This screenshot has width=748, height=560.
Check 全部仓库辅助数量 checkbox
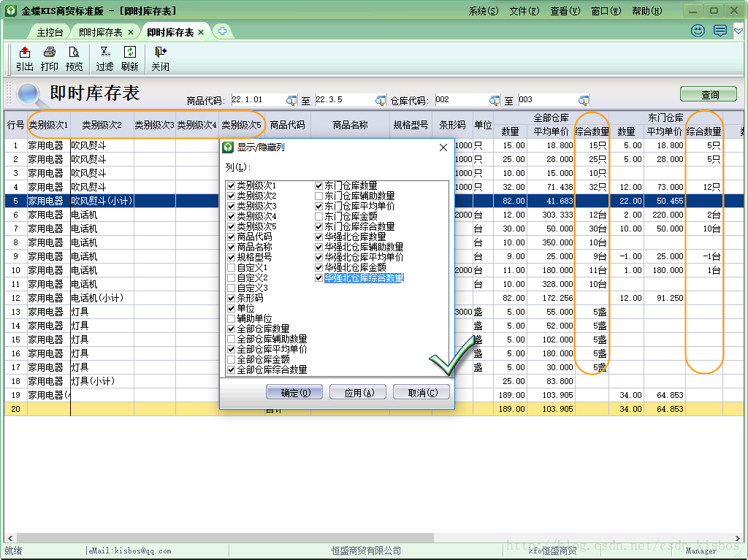(x=232, y=340)
